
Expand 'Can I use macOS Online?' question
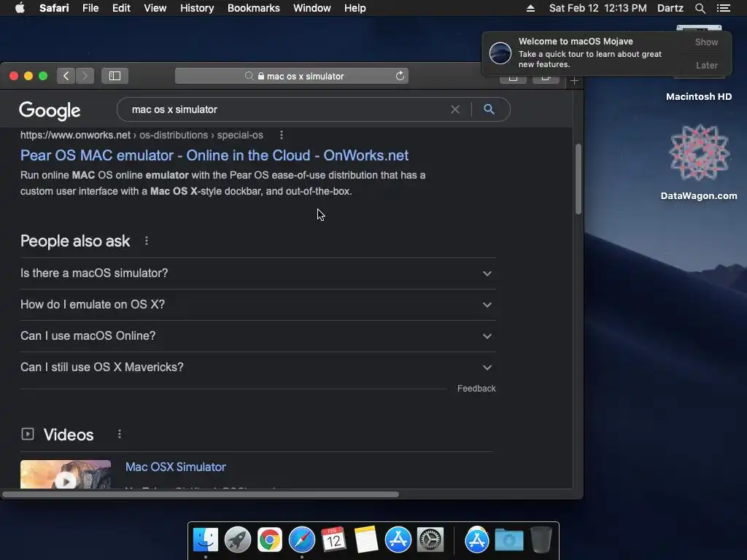coord(258,336)
